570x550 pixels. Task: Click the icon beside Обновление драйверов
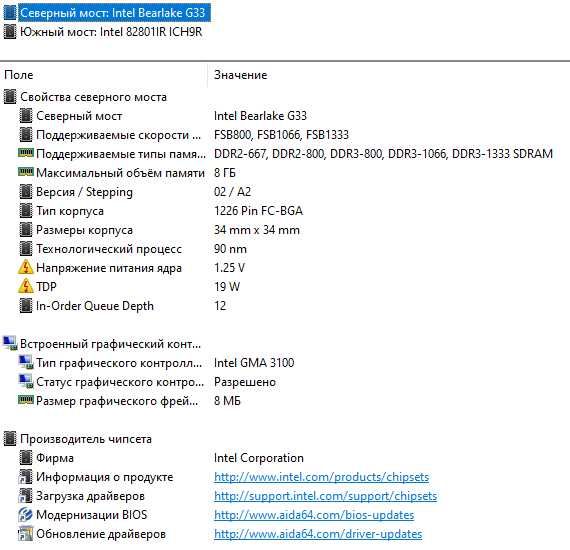point(26,534)
